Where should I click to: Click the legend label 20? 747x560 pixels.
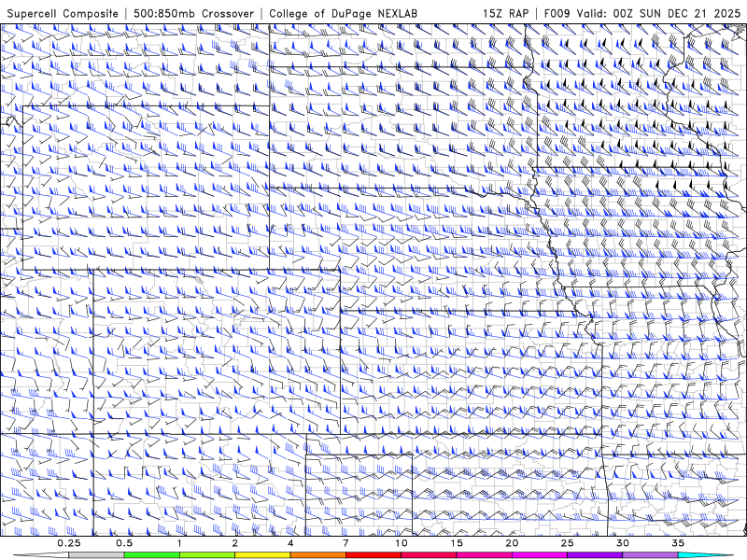pyautogui.click(x=512, y=543)
